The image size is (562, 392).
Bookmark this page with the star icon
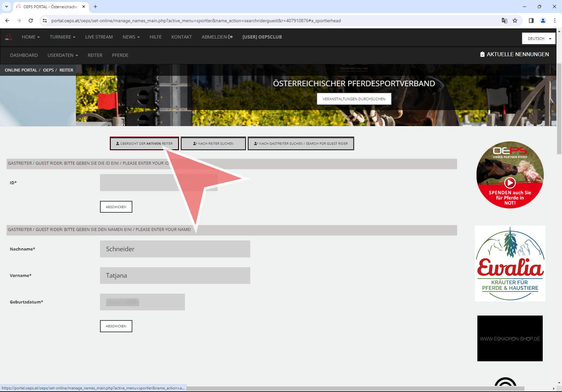(x=515, y=21)
